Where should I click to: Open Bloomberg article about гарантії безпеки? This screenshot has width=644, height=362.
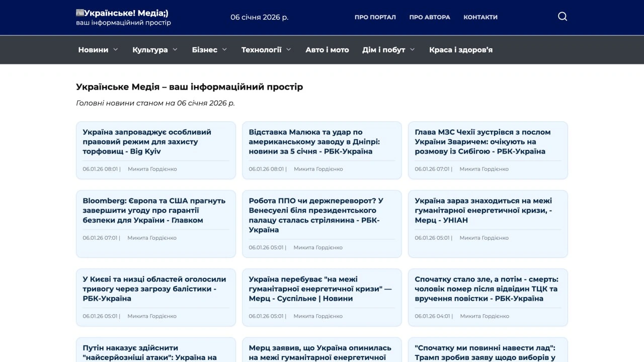[x=154, y=210]
